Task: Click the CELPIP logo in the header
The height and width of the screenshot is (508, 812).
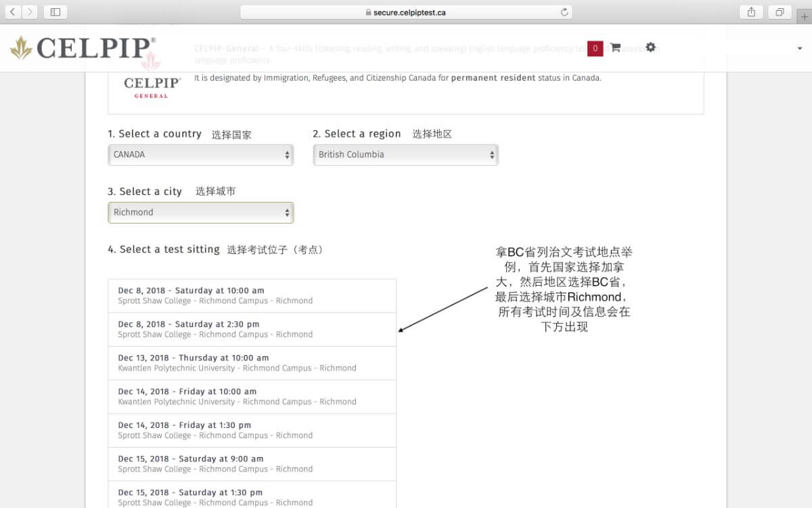Action: [x=83, y=47]
